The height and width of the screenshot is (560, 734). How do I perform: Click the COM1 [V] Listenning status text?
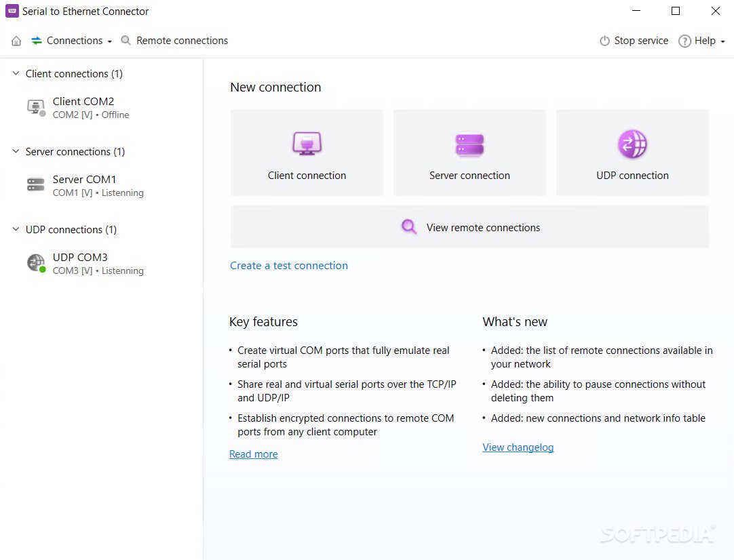[98, 193]
